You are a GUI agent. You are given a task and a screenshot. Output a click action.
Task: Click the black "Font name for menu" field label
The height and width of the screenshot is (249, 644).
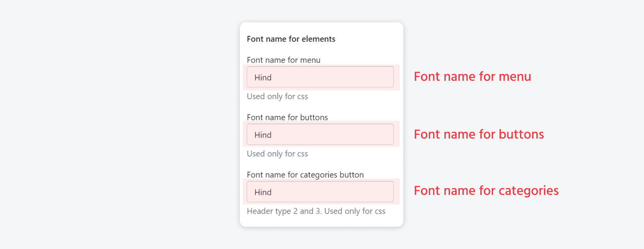[284, 60]
